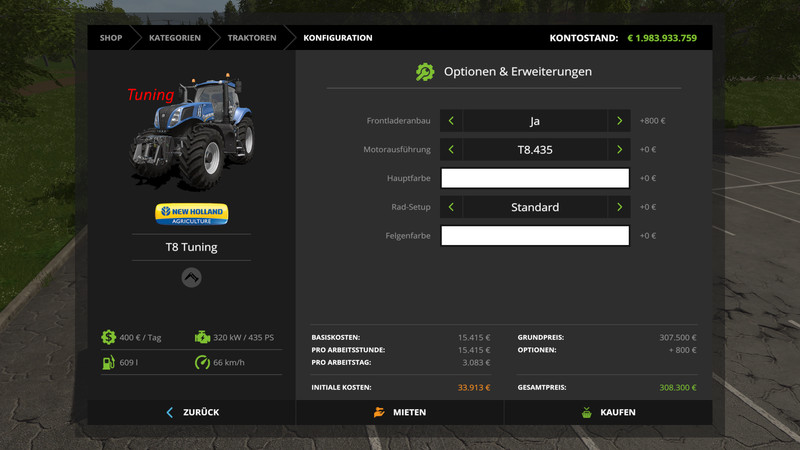800x450 pixels.
Task: Choose previous Rad-Setup option
Action: point(451,207)
